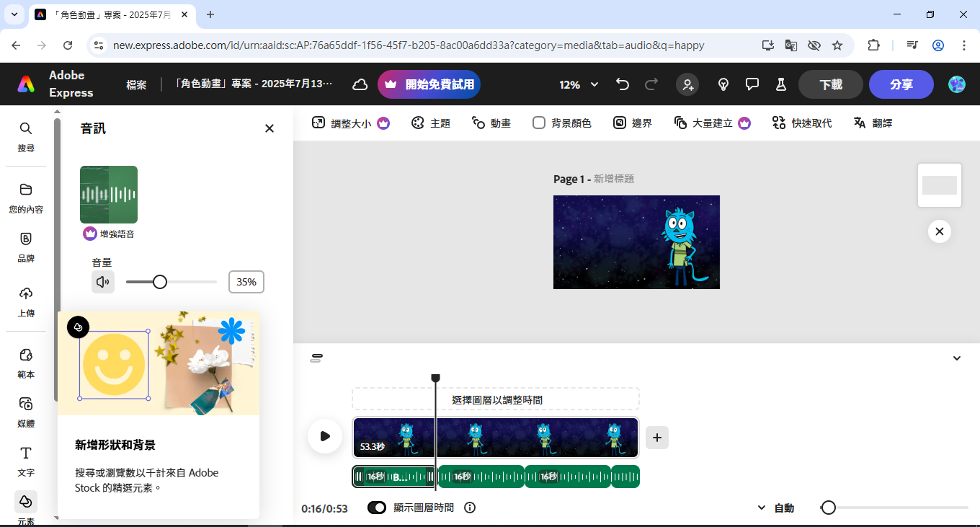Open the Media (媒體) sidebar panel
This screenshot has width=980, height=527.
pyautogui.click(x=26, y=411)
